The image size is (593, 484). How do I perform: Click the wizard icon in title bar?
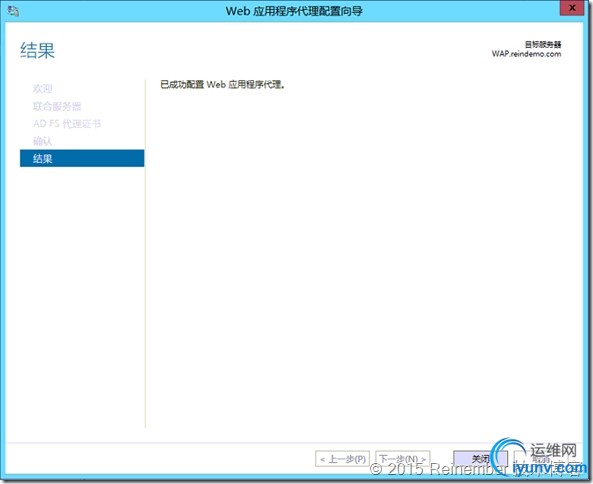click(13, 11)
